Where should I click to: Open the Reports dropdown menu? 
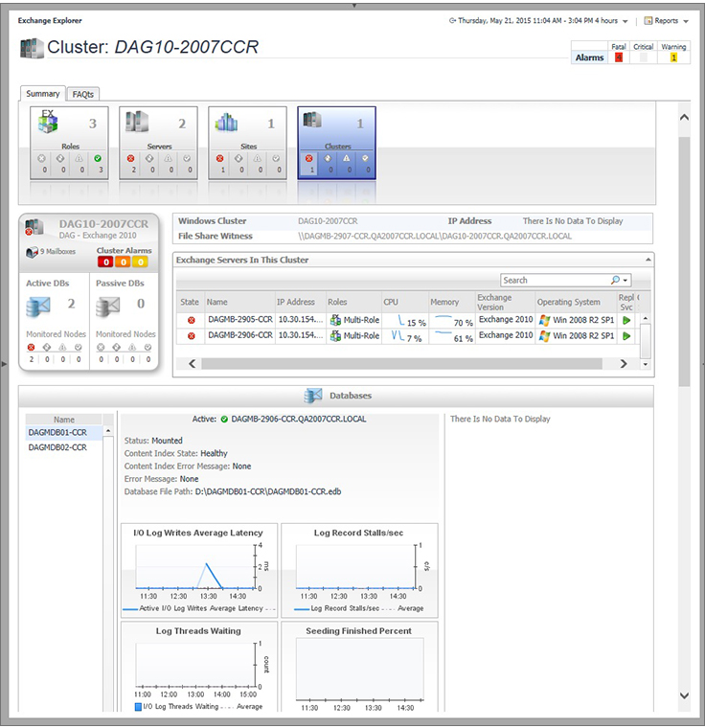[x=686, y=21]
